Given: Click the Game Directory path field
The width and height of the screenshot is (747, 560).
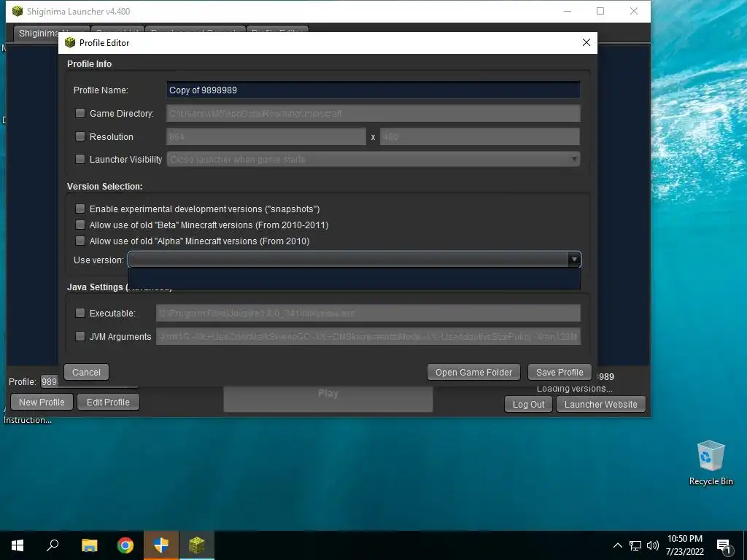Looking at the screenshot, I should coord(373,113).
